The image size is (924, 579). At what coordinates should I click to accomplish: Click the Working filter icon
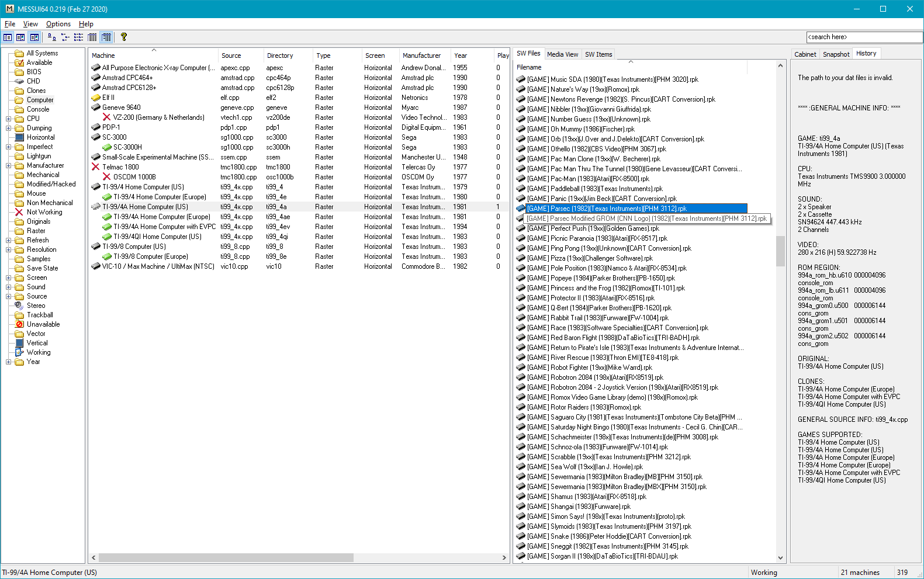pyautogui.click(x=19, y=352)
